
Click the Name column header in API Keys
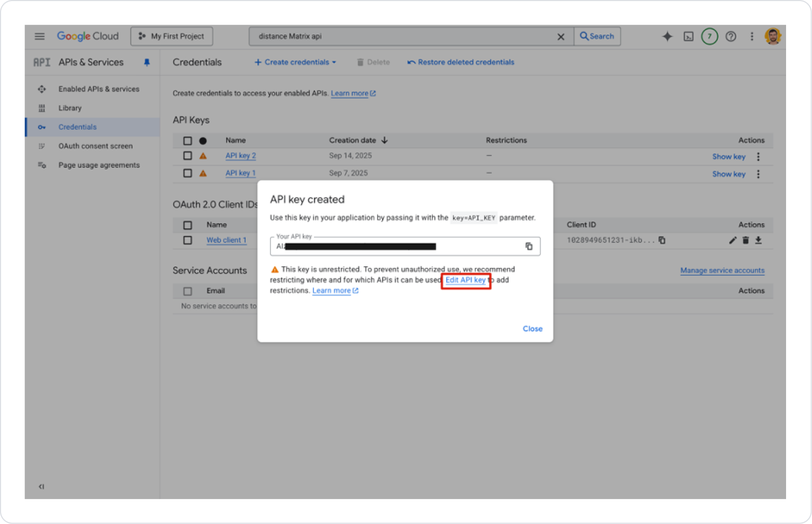tap(236, 140)
